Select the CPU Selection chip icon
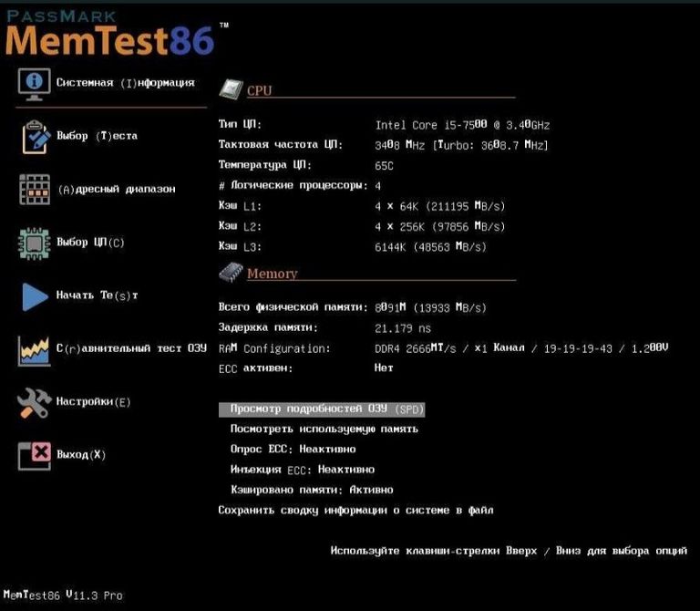700x611 pixels. point(35,243)
